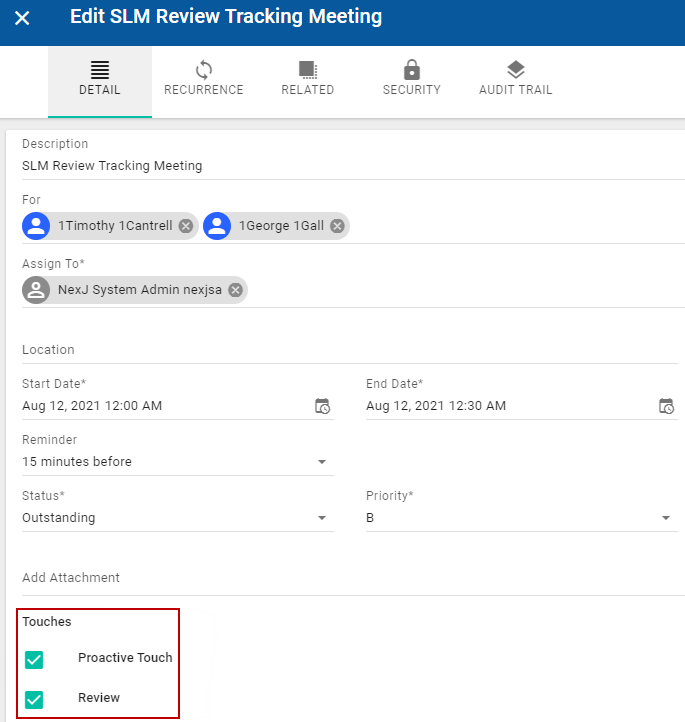Click 1George 1Gall avatar icon
The width and height of the screenshot is (685, 722).
coord(217,226)
